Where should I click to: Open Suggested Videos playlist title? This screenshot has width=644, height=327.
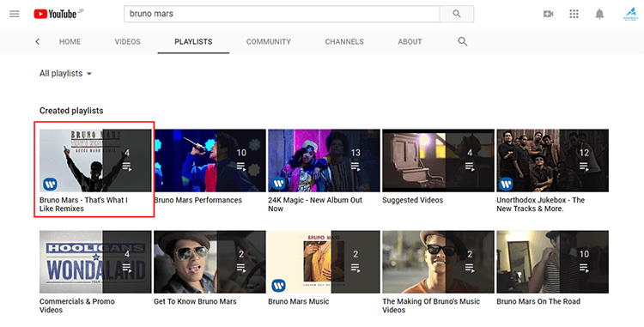point(413,200)
